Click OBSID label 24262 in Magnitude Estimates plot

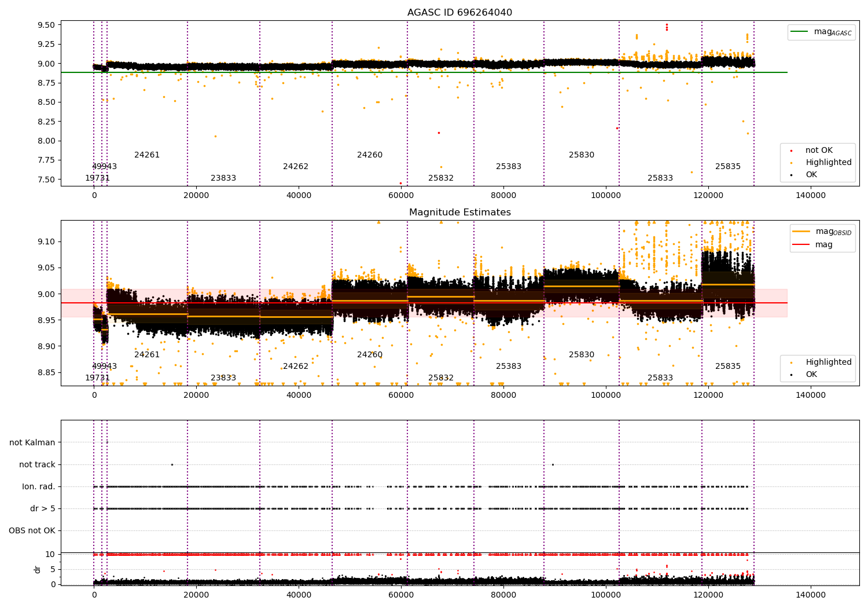pyautogui.click(x=296, y=367)
